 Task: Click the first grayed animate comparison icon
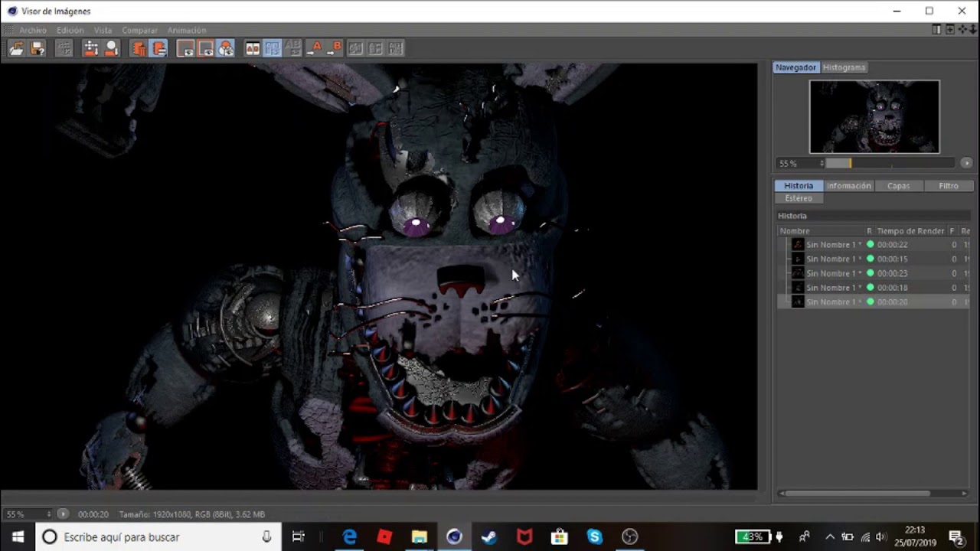point(355,48)
